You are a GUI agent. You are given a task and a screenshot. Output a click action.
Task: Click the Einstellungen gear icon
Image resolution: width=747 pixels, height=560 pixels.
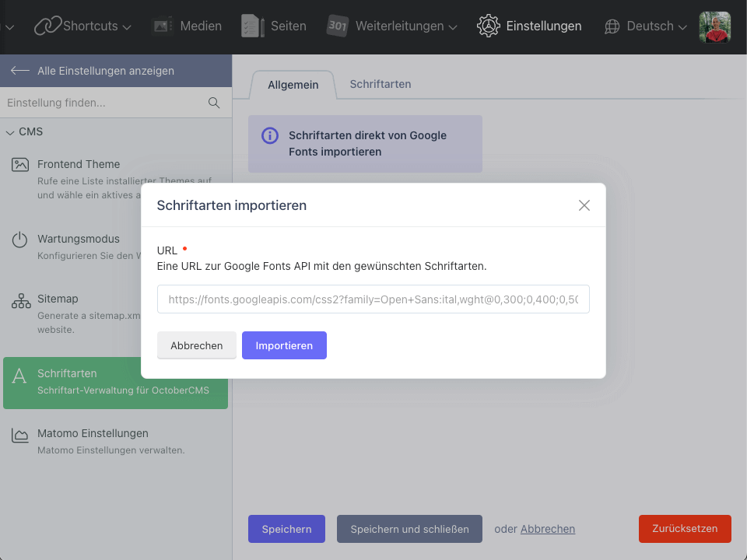[489, 26]
